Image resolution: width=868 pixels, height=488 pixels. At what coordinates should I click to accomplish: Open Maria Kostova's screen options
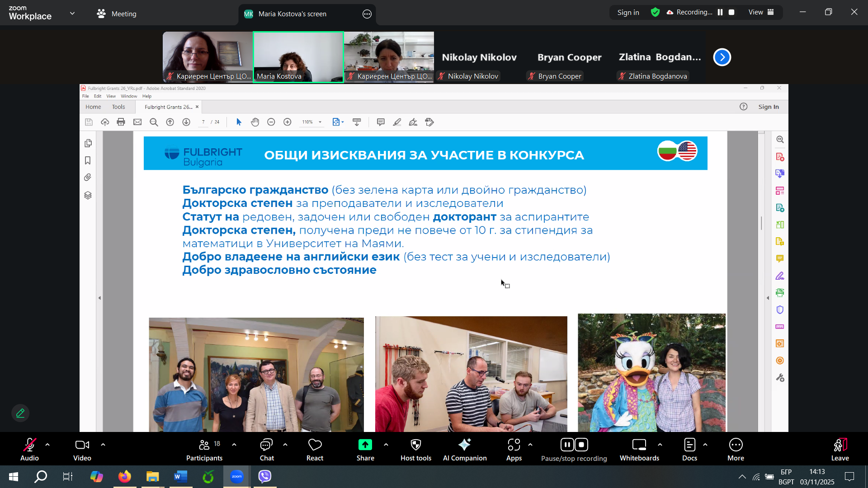(x=367, y=14)
